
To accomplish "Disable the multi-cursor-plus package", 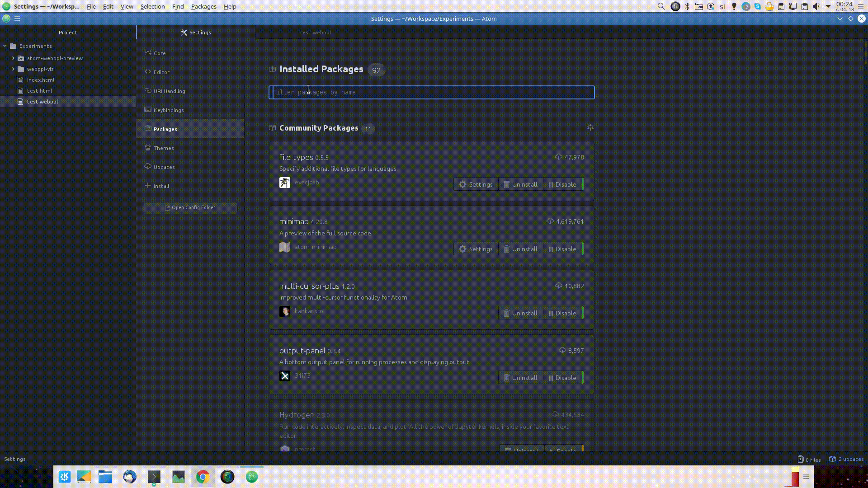I will [562, 313].
